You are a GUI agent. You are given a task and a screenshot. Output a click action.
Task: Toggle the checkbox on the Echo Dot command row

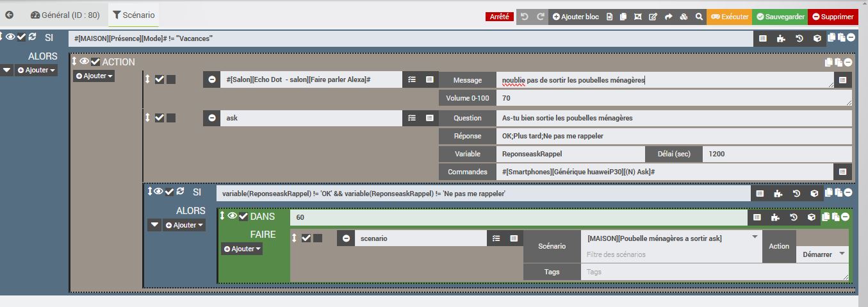[160, 79]
